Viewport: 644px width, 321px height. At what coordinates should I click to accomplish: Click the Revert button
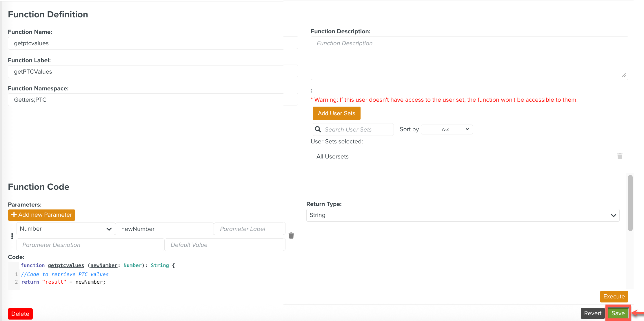pyautogui.click(x=592, y=313)
